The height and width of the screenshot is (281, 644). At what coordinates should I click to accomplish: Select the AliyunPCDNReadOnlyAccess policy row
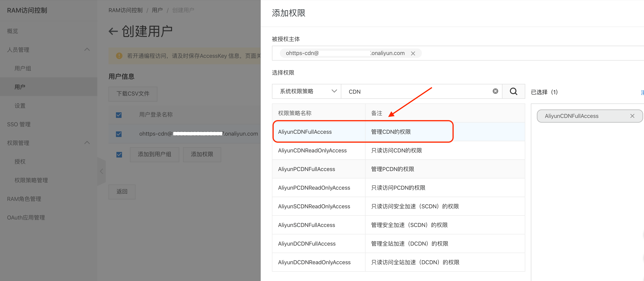tap(399, 188)
